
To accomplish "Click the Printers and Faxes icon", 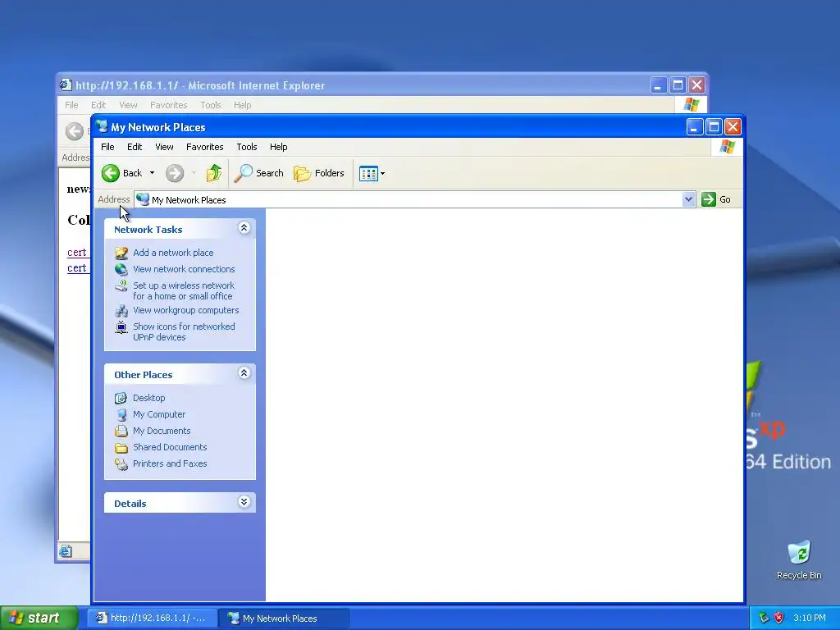I will [121, 464].
